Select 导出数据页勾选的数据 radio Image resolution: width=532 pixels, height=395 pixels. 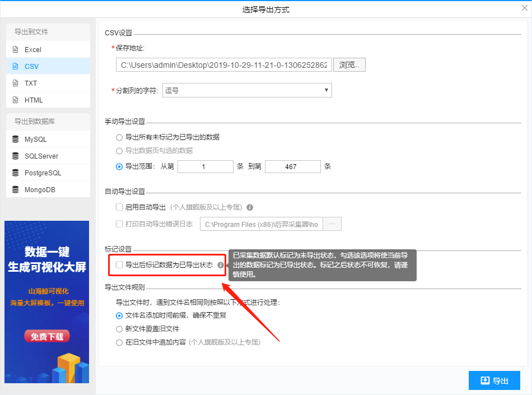coord(119,151)
